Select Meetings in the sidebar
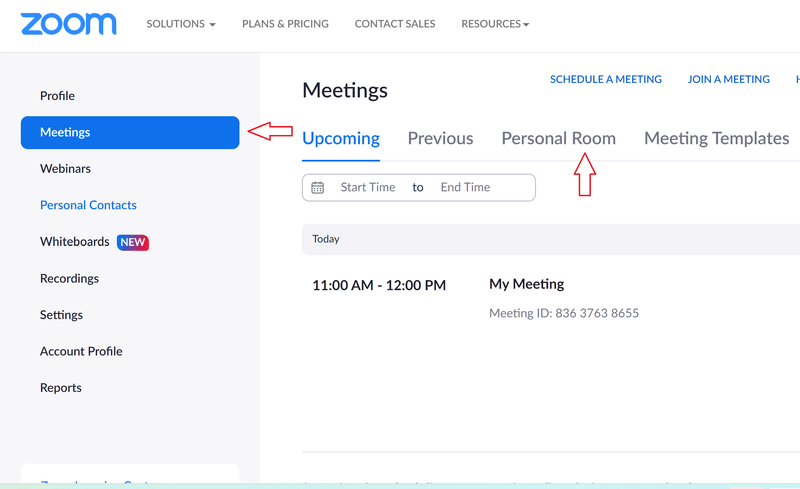 (130, 133)
